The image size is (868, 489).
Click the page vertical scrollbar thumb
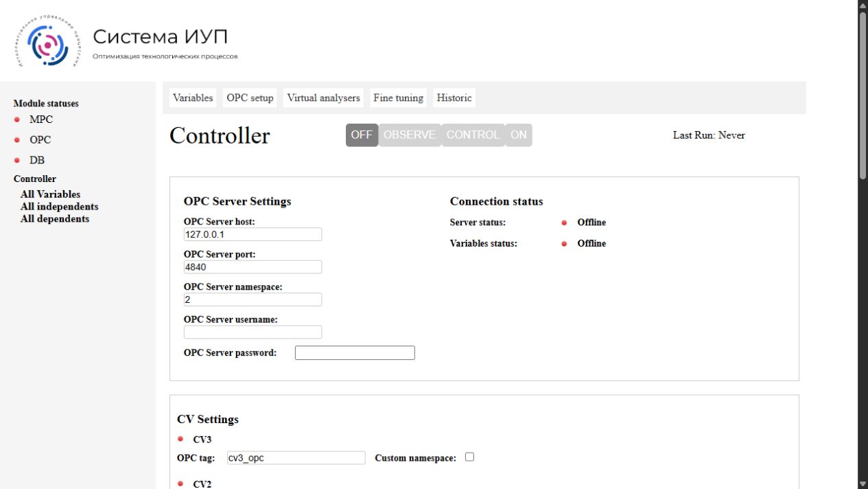point(863,96)
